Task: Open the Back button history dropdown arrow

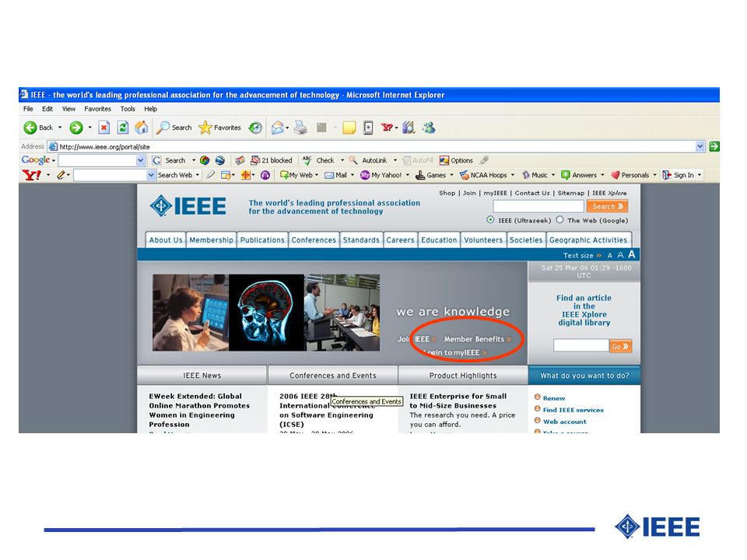Action: [60, 128]
